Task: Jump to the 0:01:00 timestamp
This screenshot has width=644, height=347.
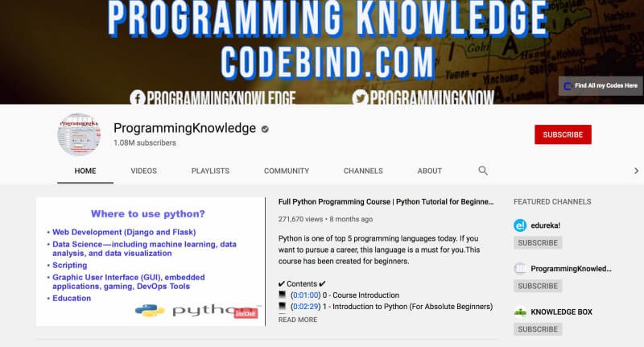Action: tap(305, 295)
